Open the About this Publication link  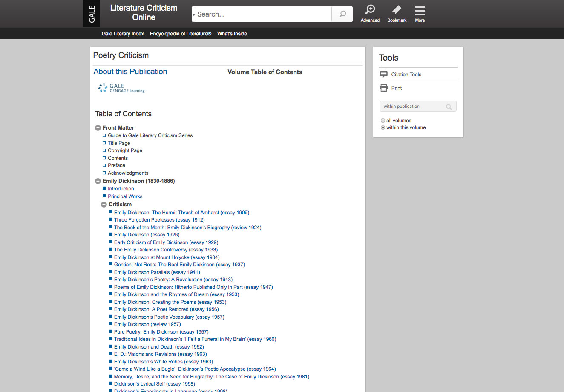tap(130, 72)
